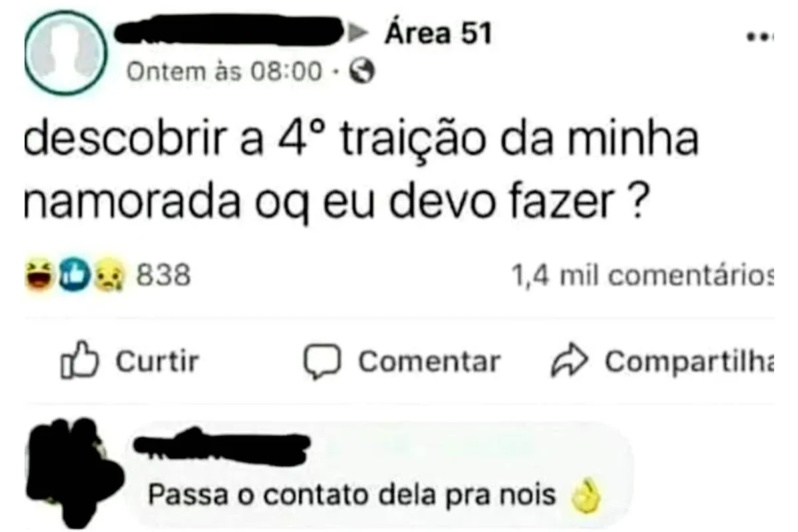Open the post author's profile picture

pos(65,53)
